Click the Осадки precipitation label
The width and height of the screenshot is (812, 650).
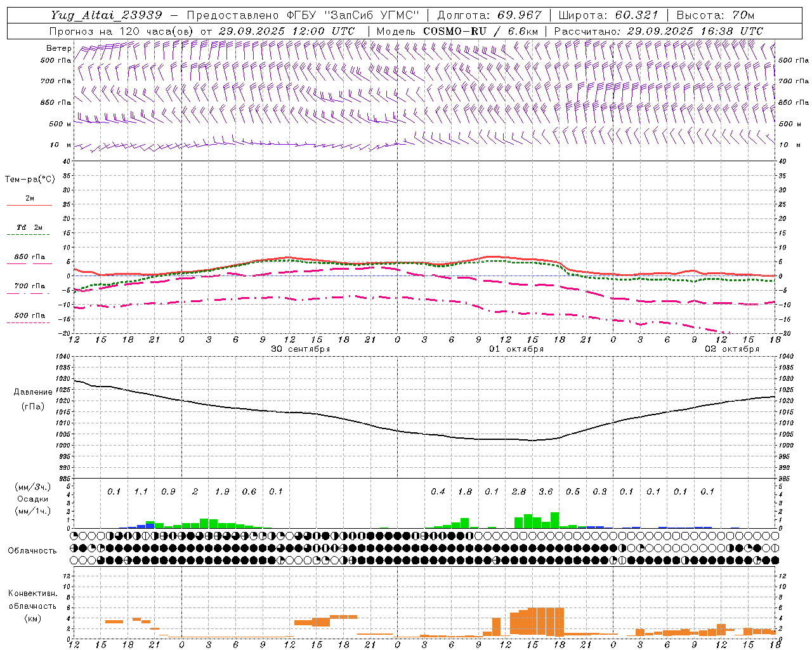32,499
